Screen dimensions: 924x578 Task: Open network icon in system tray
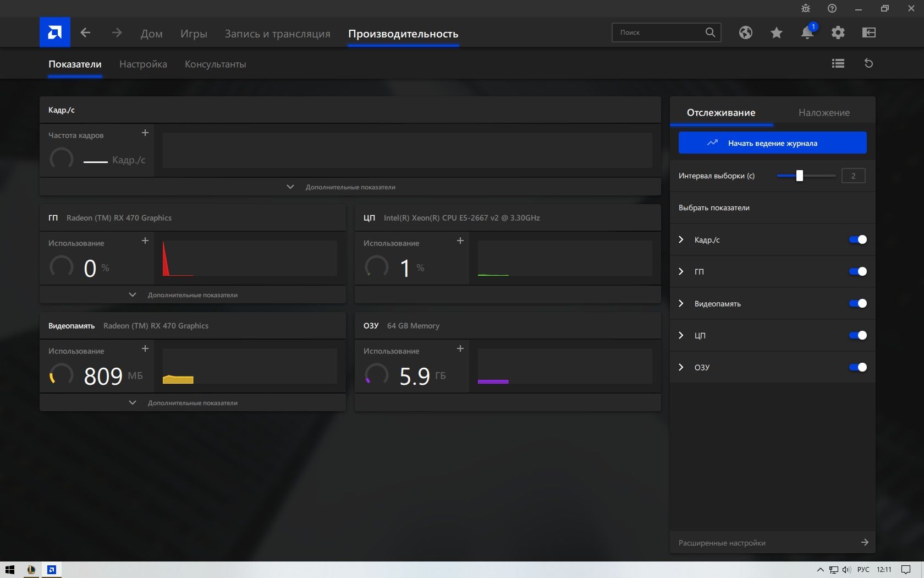[834, 570]
